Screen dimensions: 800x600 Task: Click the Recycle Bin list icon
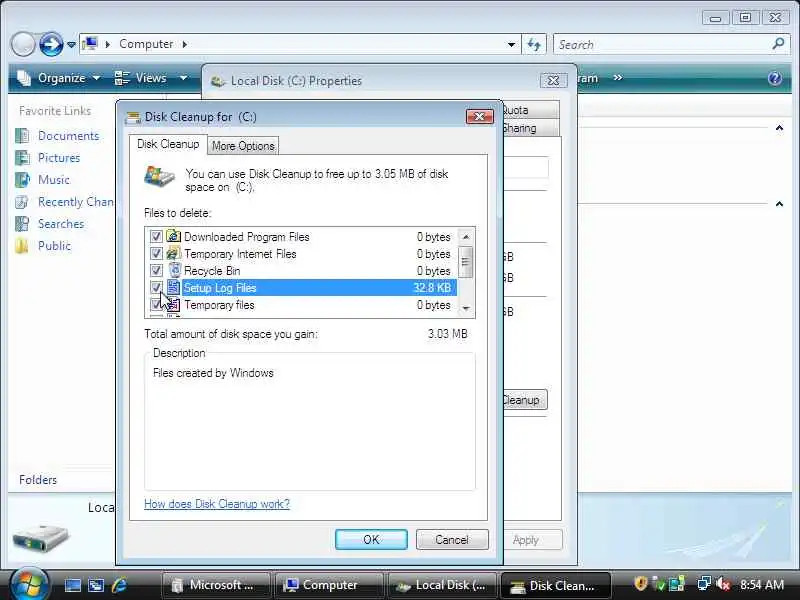tap(174, 270)
